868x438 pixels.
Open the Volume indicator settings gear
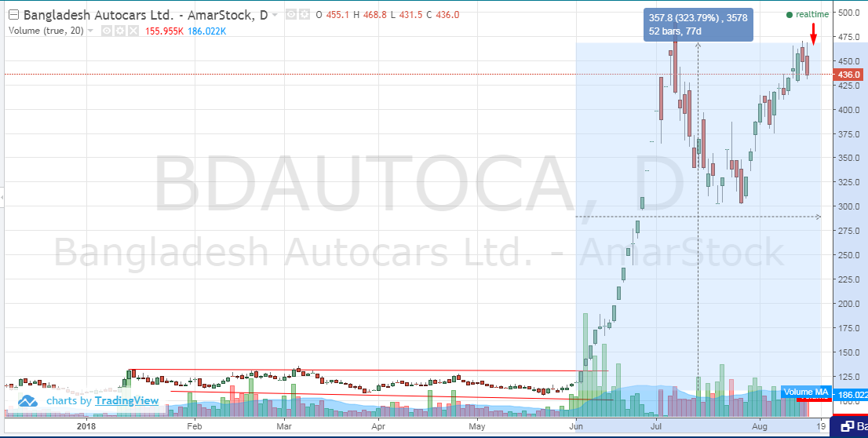click(120, 31)
